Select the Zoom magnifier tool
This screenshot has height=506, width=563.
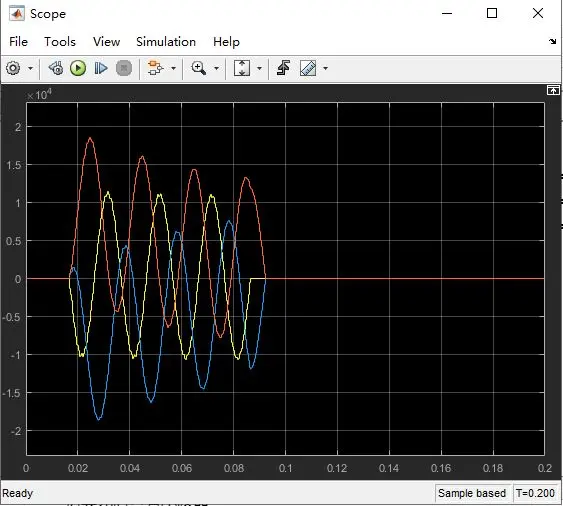click(x=199, y=68)
